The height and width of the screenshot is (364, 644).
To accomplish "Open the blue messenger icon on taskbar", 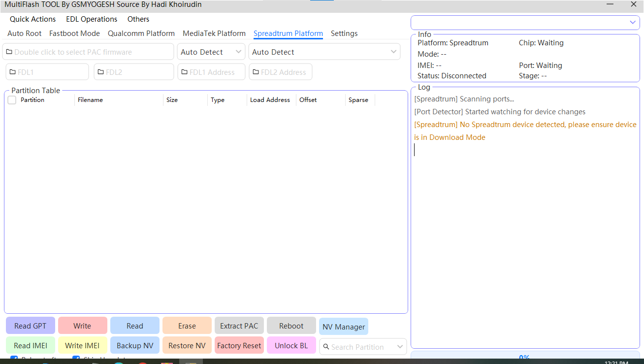I will coord(119,362).
